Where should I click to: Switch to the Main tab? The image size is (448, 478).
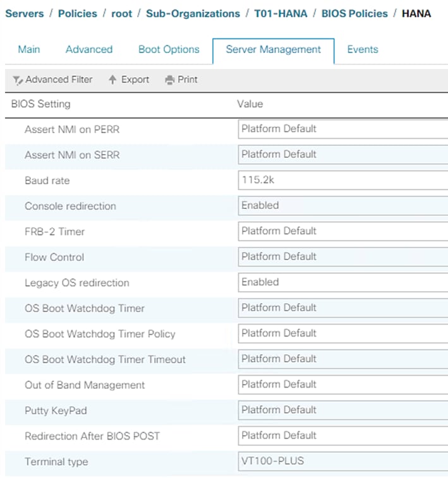click(x=29, y=49)
